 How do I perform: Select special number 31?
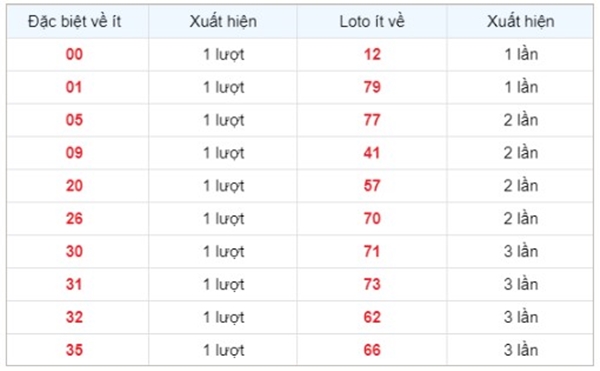[x=74, y=285]
